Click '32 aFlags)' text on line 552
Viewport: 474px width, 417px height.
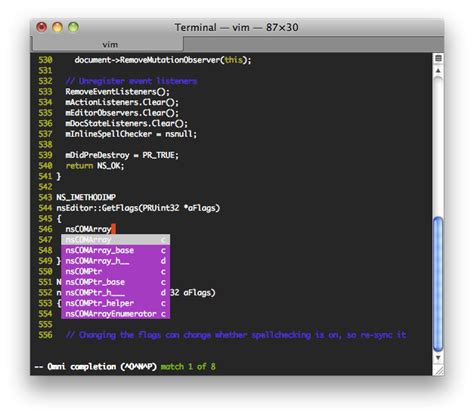(193, 293)
